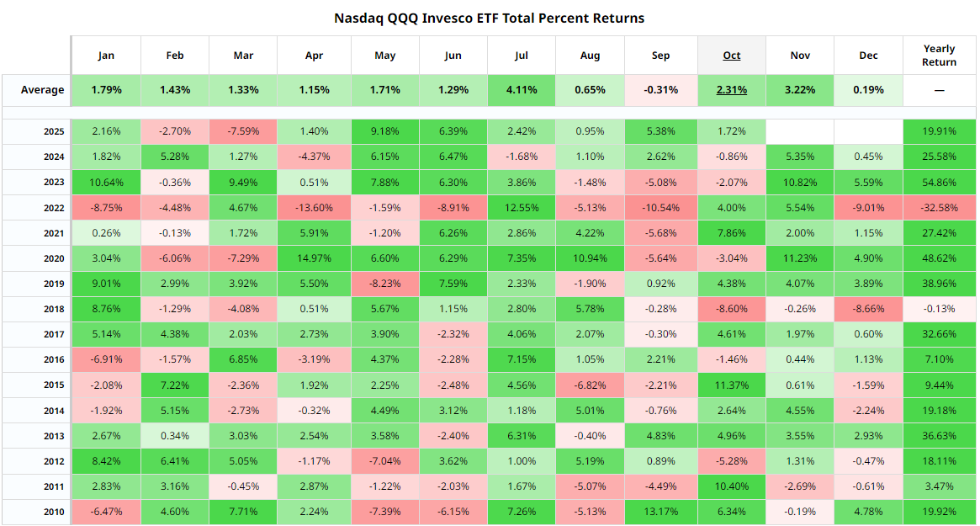Click the 2023 yearly return 54.86% cell

pyautogui.click(x=939, y=183)
